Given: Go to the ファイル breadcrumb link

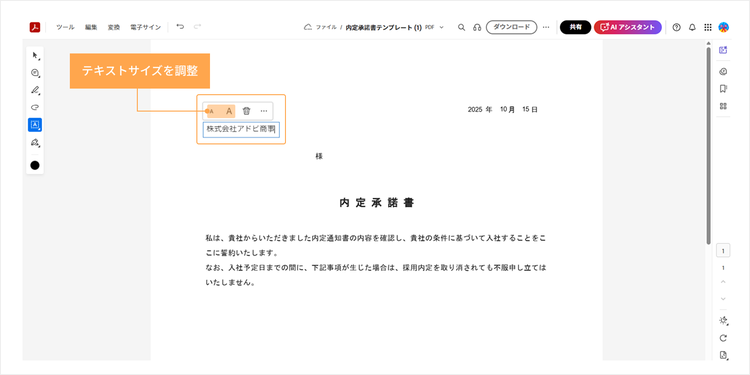Looking at the screenshot, I should tap(326, 27).
